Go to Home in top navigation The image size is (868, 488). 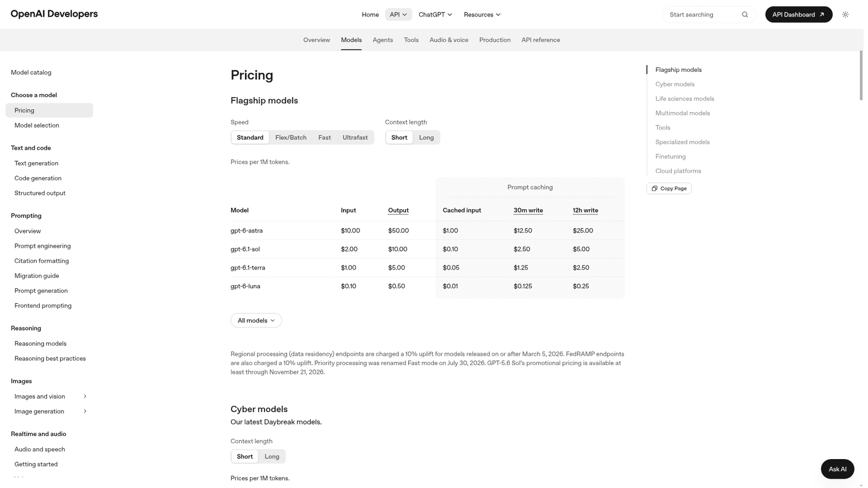coord(370,14)
